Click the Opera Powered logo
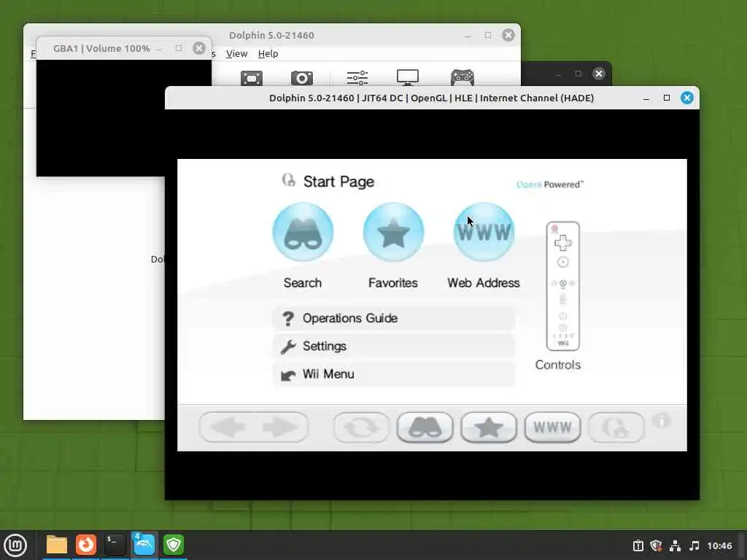 click(x=549, y=184)
